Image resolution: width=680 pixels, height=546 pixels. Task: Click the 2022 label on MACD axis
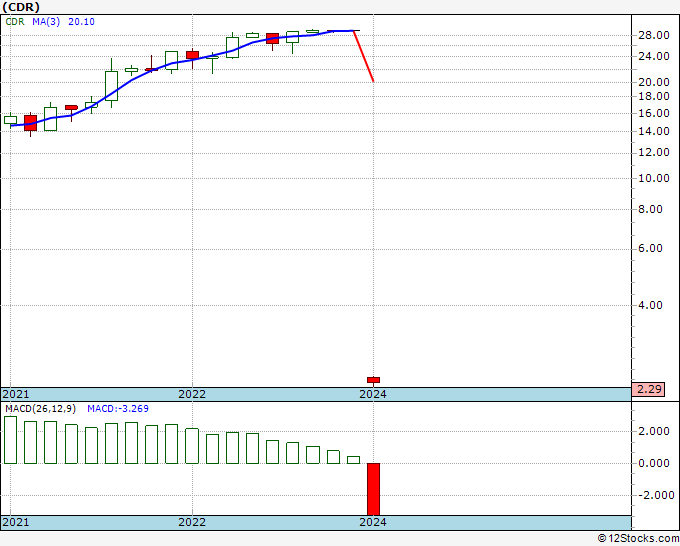(192, 522)
